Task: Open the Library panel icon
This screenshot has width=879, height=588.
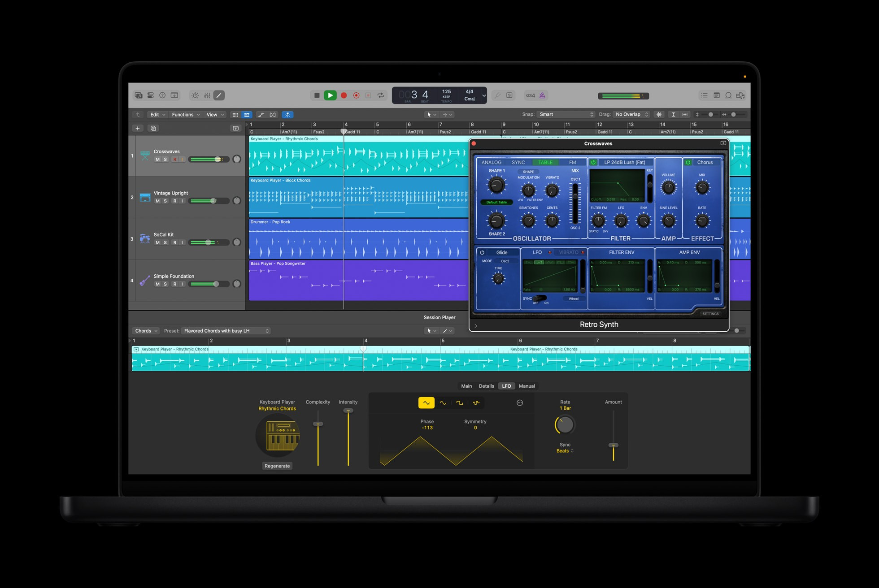Action: [x=139, y=95]
